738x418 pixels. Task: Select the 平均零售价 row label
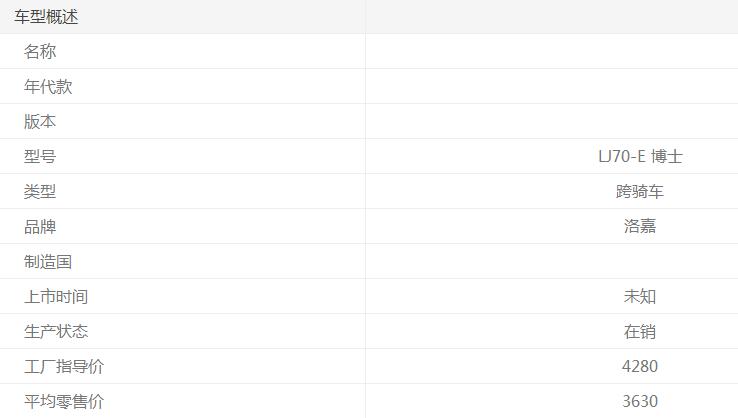click(64, 402)
